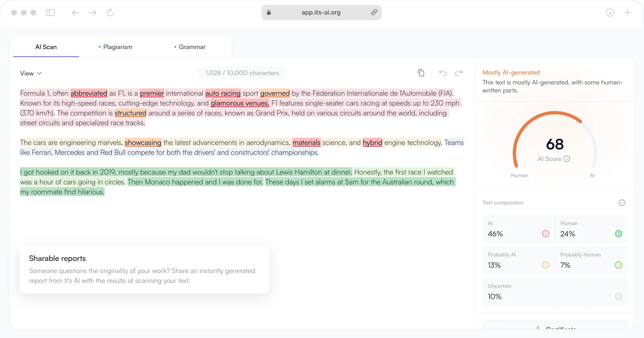
Task: Open a new tab with plus icon
Action: tap(627, 13)
